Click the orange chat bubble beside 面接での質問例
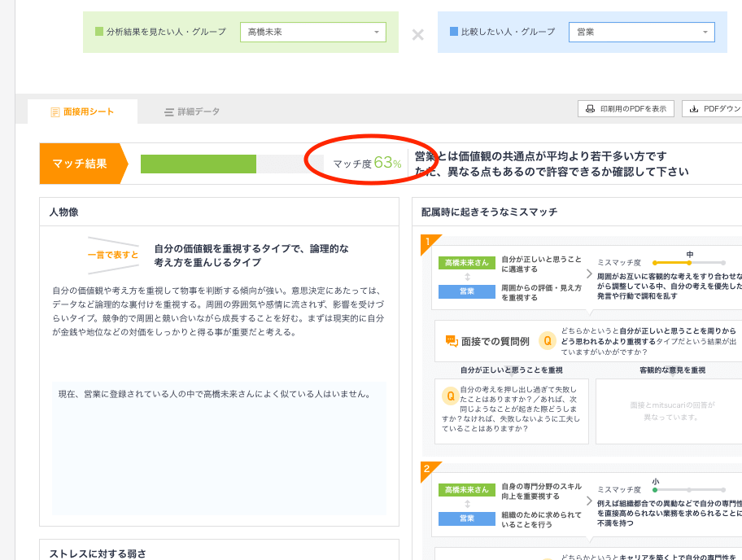The image size is (742, 560). pos(451,339)
